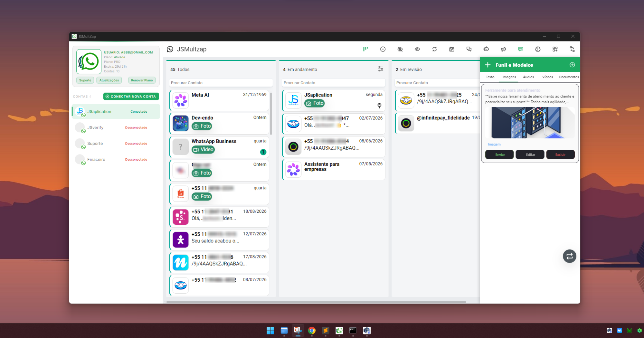Click the floating swap arrows button

point(569,256)
